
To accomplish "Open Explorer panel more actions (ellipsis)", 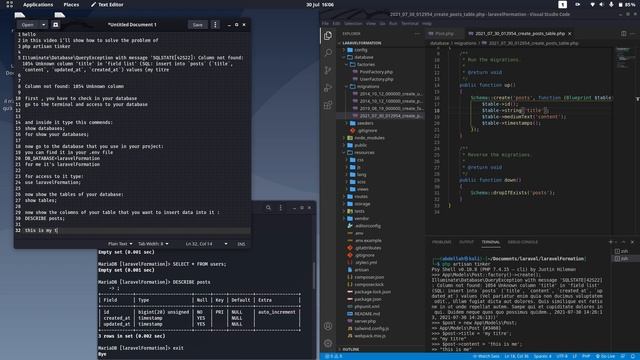I will pos(417,34).
